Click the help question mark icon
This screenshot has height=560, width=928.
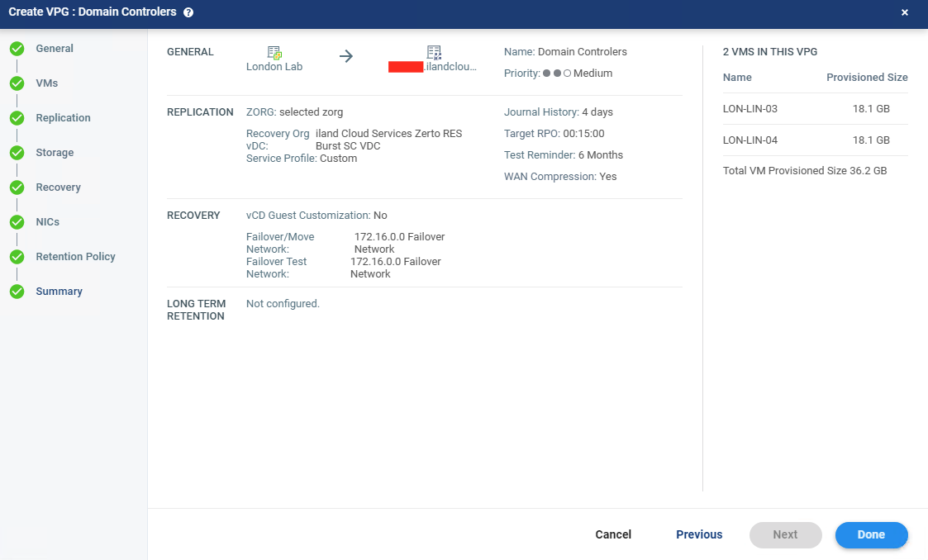pos(188,13)
